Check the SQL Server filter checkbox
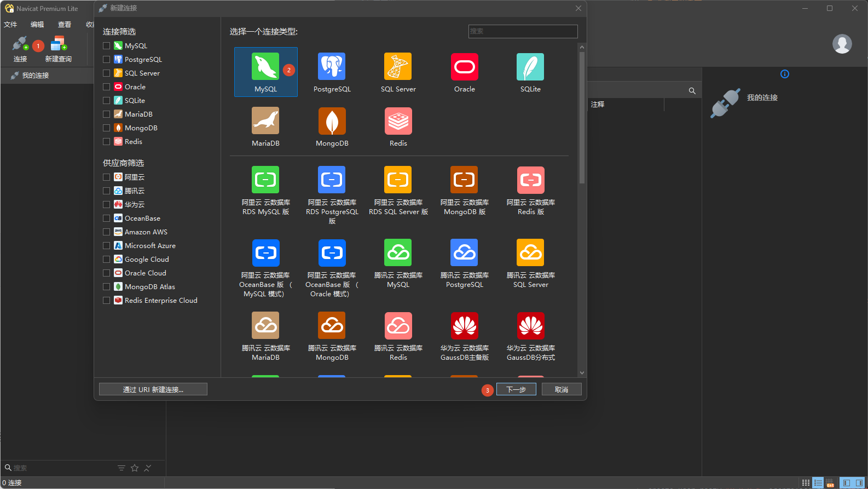 [x=107, y=73]
